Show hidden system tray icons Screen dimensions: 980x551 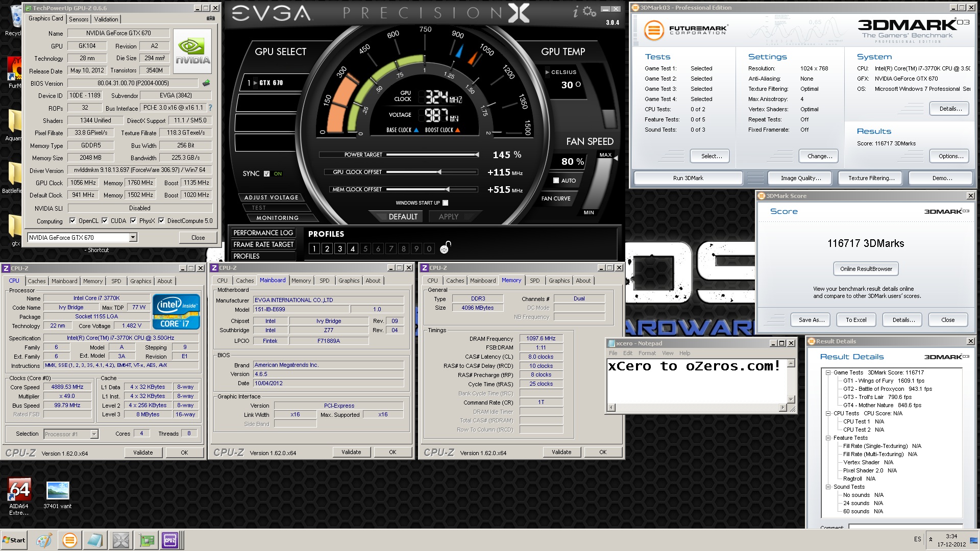[930, 540]
